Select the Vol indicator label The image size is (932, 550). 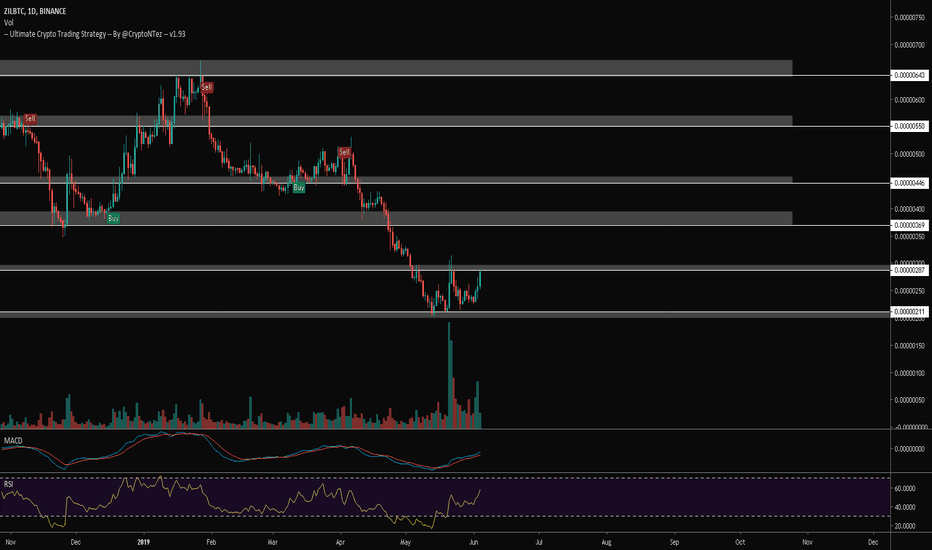coord(8,23)
